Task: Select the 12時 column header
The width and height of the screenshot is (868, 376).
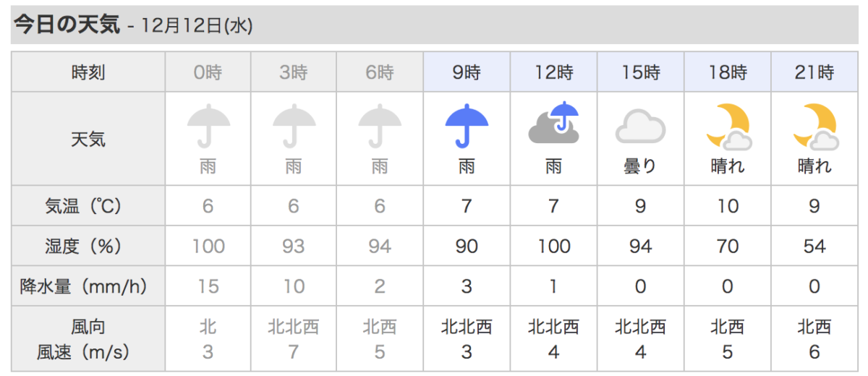Action: (553, 72)
